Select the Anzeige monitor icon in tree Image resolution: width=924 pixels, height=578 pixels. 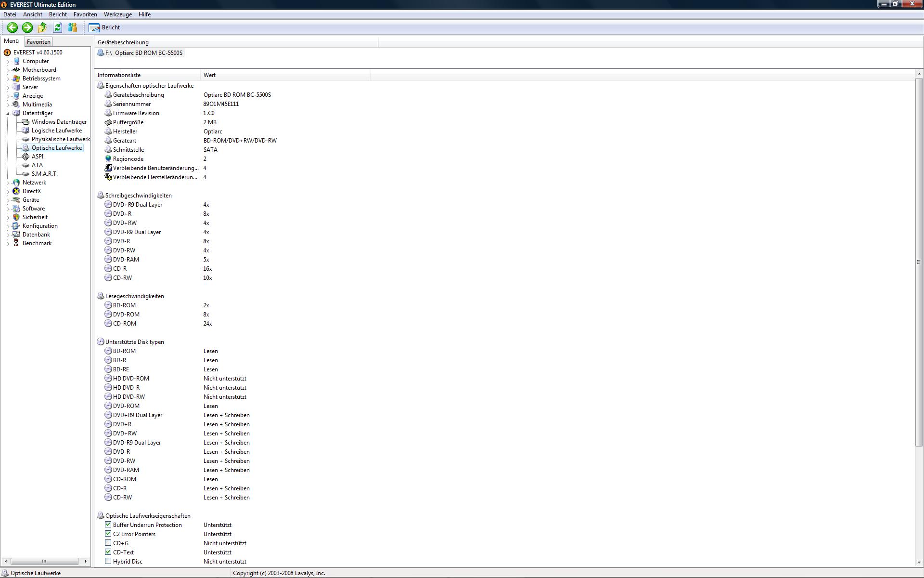pos(16,96)
